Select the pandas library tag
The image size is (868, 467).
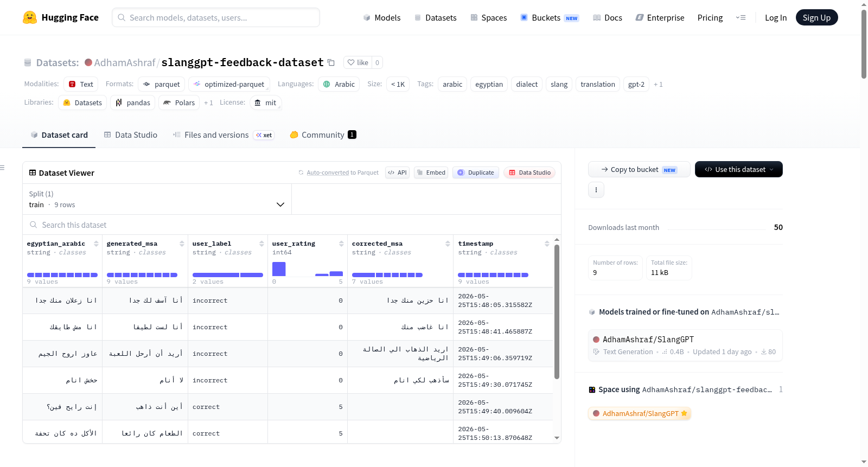pos(133,103)
